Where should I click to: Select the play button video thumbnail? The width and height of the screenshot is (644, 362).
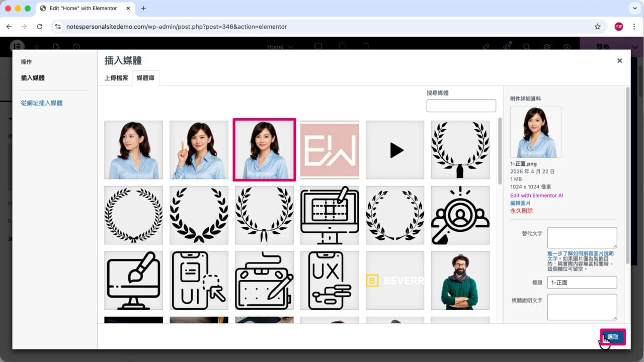point(395,150)
